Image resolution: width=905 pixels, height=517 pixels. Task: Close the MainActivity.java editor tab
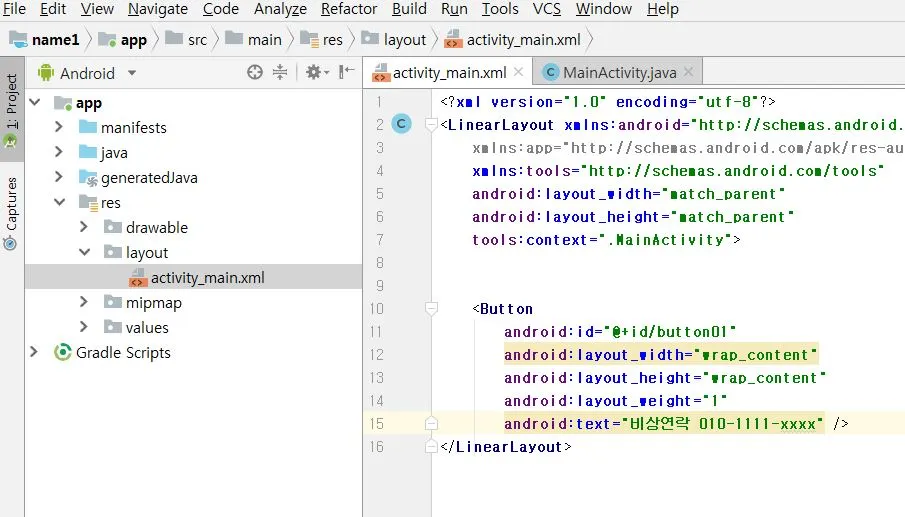689,72
